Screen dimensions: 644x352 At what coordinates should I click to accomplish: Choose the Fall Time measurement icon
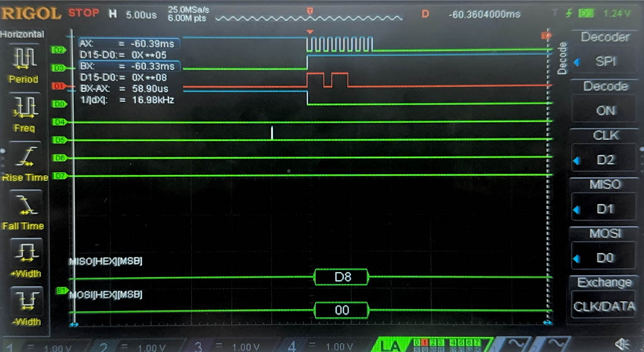click(23, 204)
